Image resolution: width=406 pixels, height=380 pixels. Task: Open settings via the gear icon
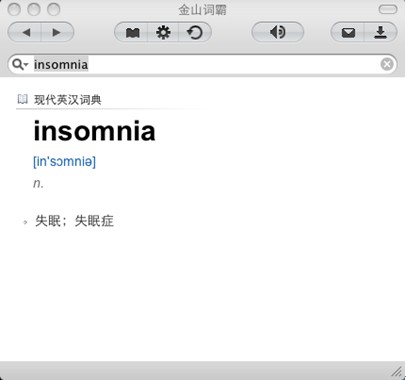tap(163, 32)
